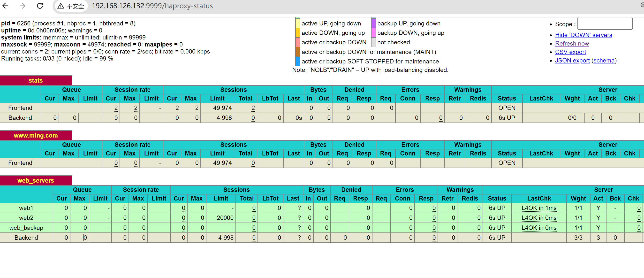Click Hide 'DOWN' servers link
644x278 pixels.
point(583,35)
